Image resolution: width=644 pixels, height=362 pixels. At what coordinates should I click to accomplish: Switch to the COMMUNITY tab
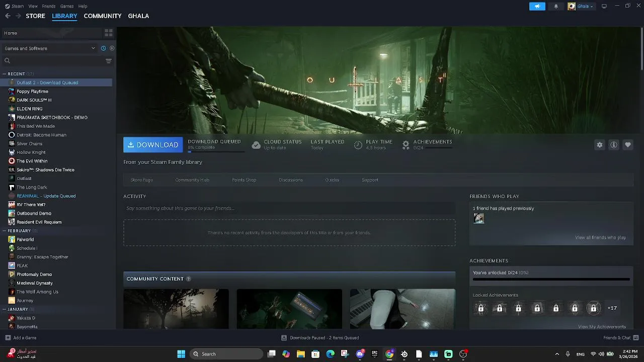(103, 16)
